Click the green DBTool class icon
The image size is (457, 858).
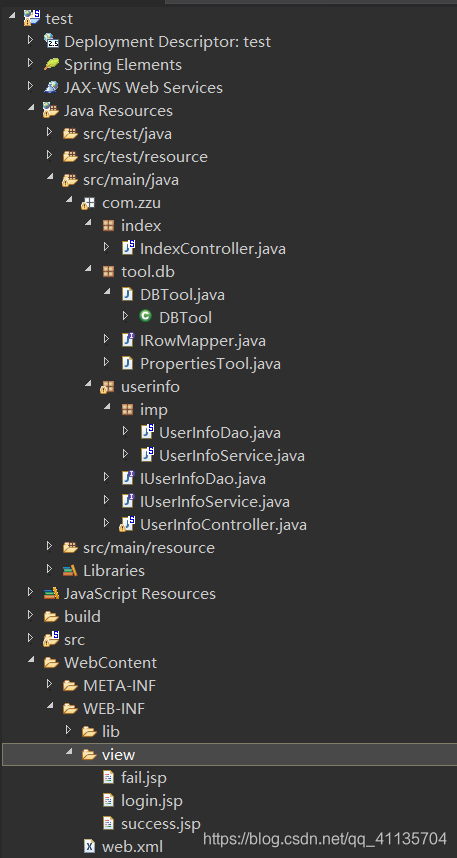click(146, 317)
